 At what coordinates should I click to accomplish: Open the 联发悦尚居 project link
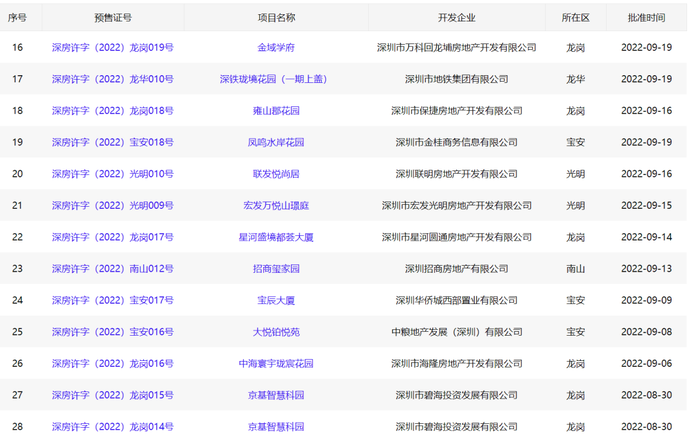pyautogui.click(x=276, y=174)
